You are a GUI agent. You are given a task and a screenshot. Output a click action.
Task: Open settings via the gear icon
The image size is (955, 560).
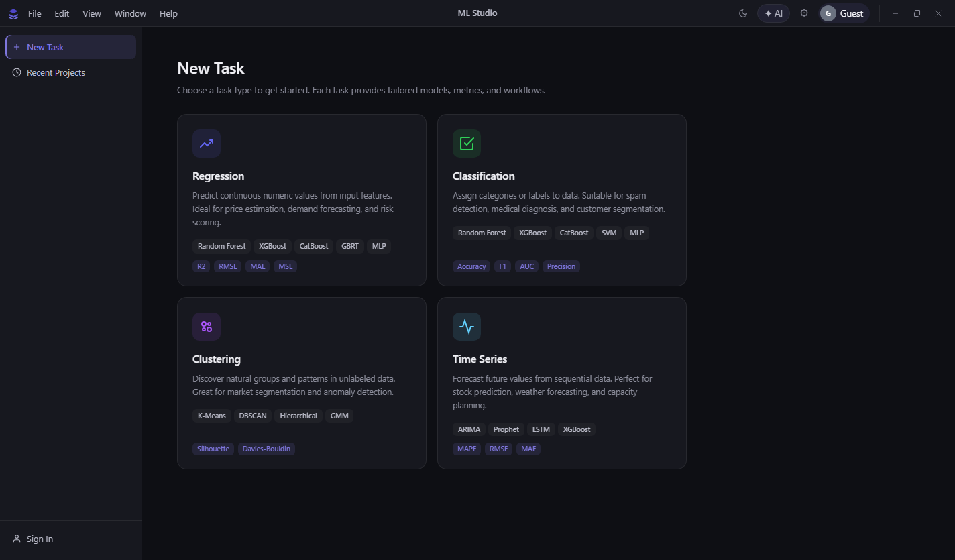pyautogui.click(x=804, y=13)
